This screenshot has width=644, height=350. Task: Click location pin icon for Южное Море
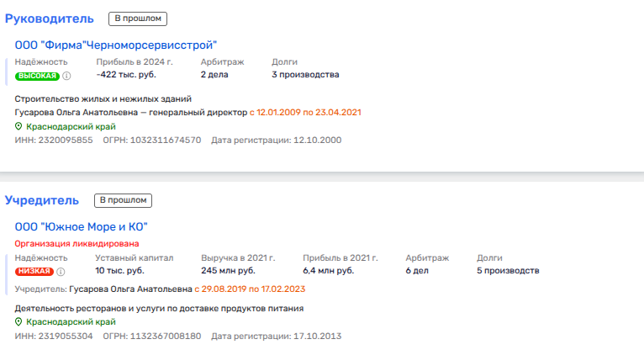pyautogui.click(x=18, y=322)
